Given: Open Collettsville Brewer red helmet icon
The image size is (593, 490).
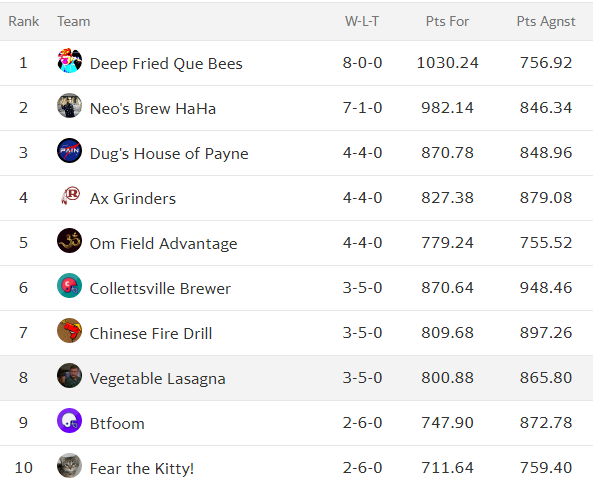Looking at the screenshot, I should [70, 285].
